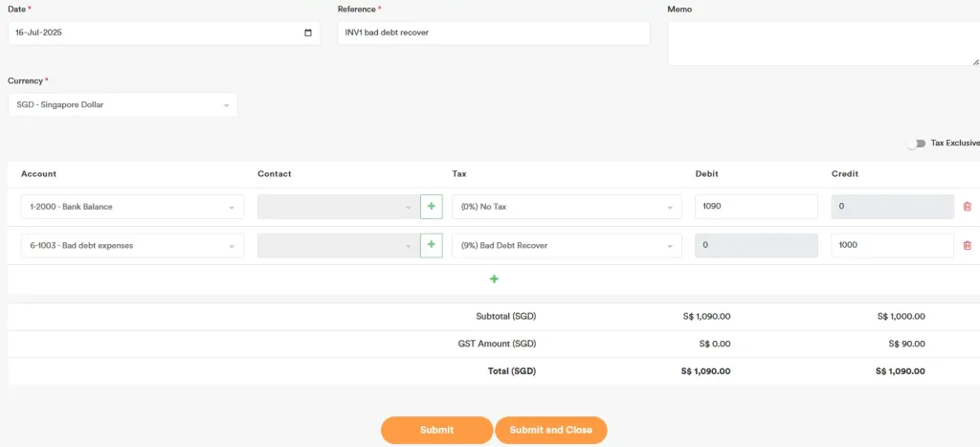This screenshot has width=980, height=447.
Task: Add contact for Bank Balance row
Action: point(431,207)
